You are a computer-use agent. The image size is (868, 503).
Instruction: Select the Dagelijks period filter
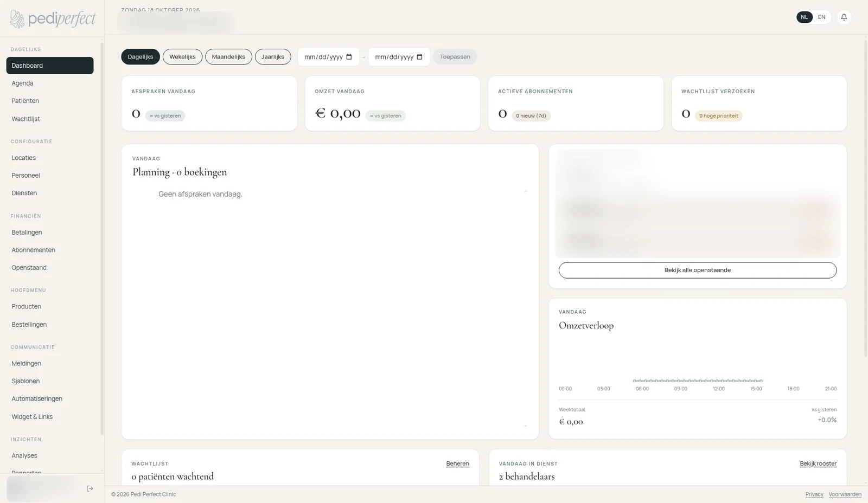(141, 57)
